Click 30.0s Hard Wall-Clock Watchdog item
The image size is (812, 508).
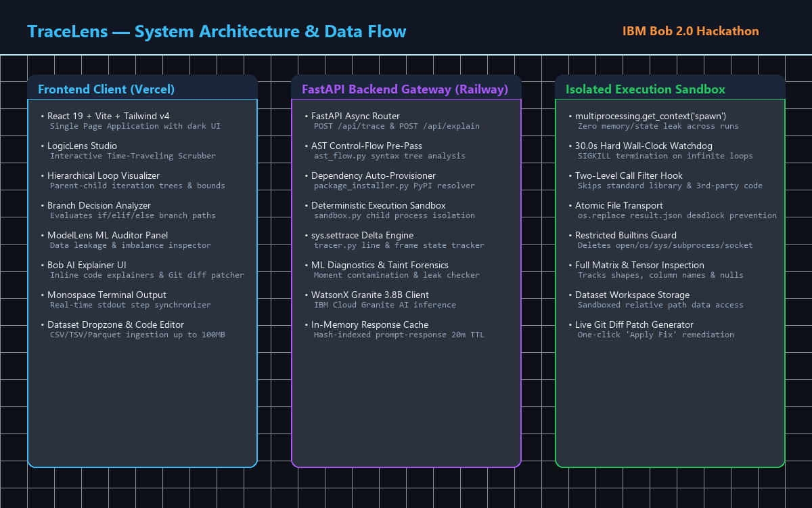click(640, 146)
